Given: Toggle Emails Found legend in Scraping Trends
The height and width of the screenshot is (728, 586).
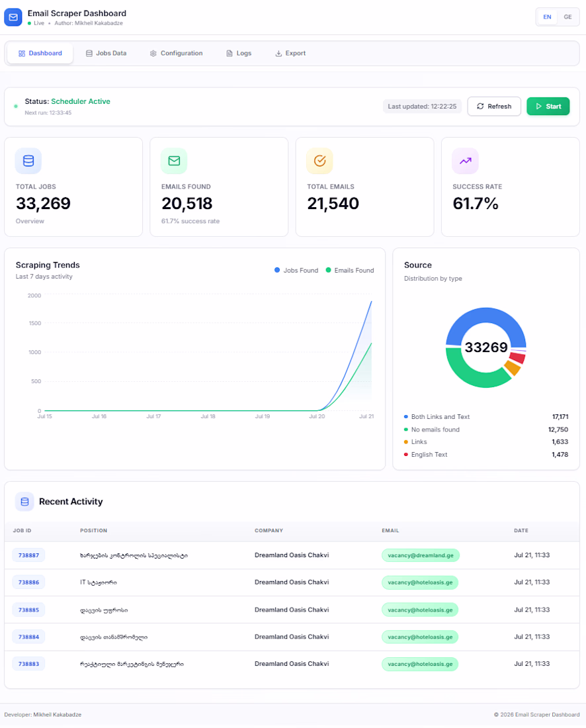Looking at the screenshot, I should [350, 270].
